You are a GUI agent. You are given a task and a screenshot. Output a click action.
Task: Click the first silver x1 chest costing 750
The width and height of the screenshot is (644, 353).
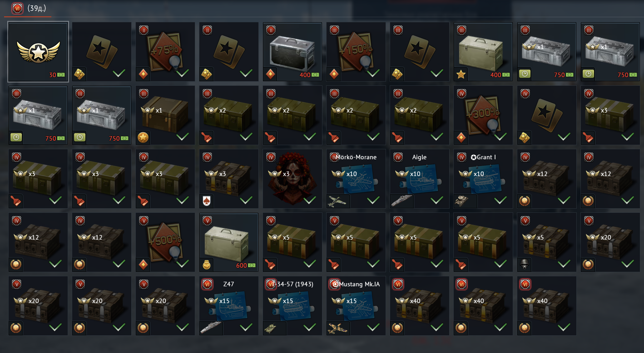pyautogui.click(x=547, y=52)
